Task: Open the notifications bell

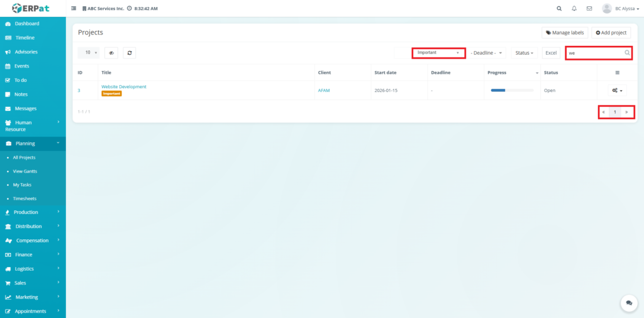Action: coord(574,9)
